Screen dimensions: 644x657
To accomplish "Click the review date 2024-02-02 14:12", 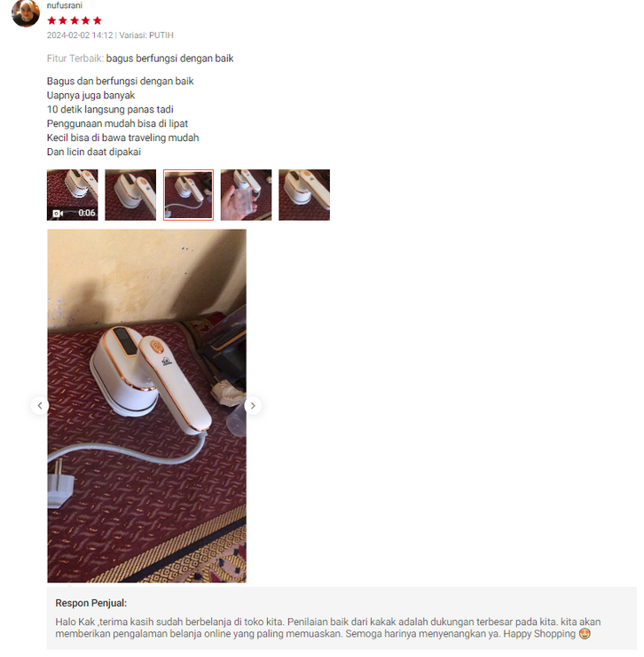I will [80, 35].
